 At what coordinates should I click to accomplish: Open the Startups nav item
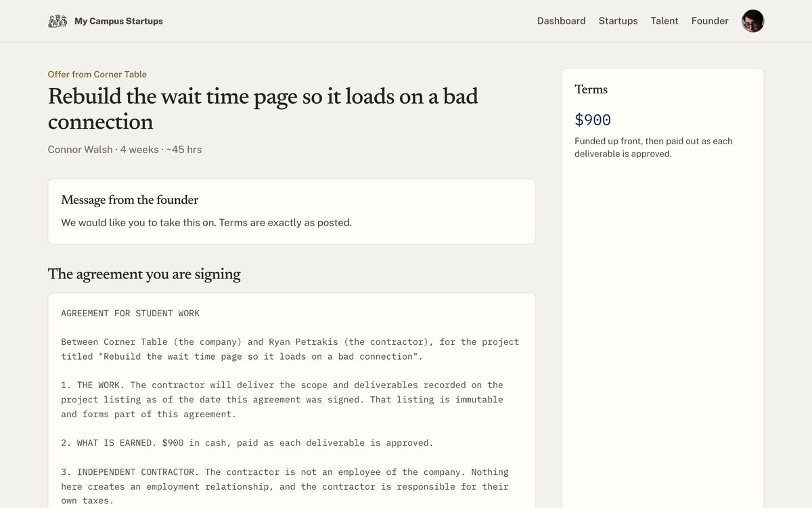tap(618, 21)
